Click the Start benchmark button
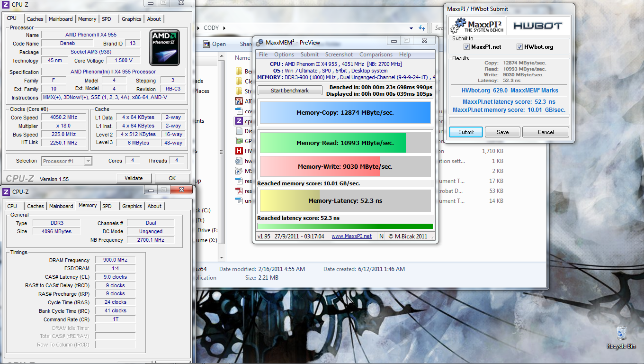This screenshot has width=644, height=364. (x=290, y=91)
